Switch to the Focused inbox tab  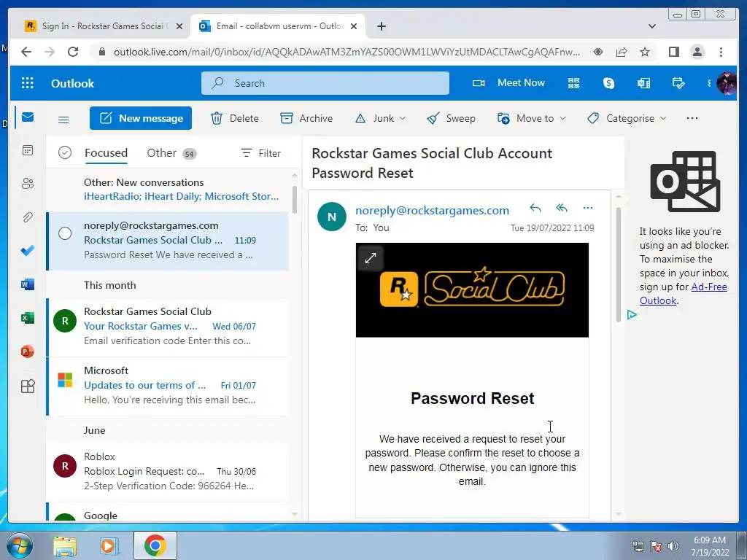coord(107,153)
